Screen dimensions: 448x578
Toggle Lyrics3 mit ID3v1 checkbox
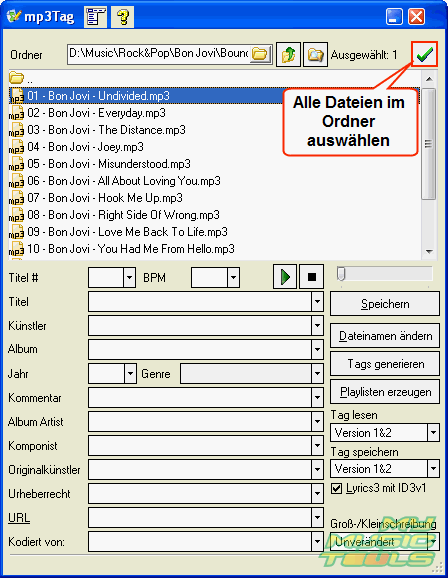(x=336, y=488)
